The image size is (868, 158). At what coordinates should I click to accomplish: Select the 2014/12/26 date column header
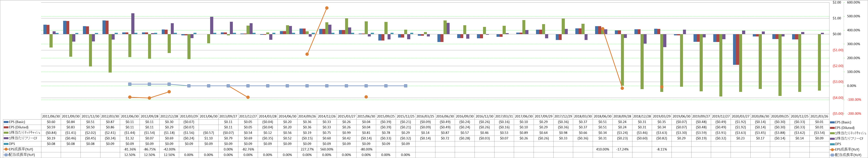[327, 116]
